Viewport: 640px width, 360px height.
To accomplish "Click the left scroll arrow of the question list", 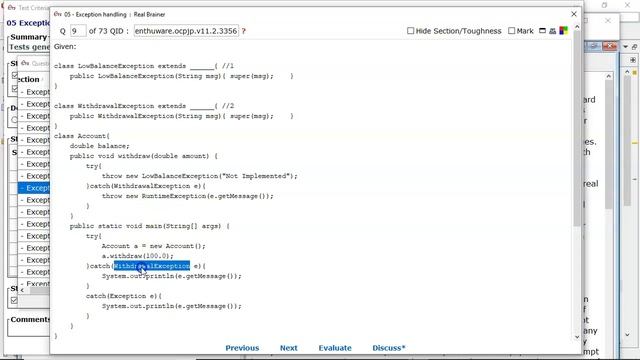I will [x=22, y=290].
